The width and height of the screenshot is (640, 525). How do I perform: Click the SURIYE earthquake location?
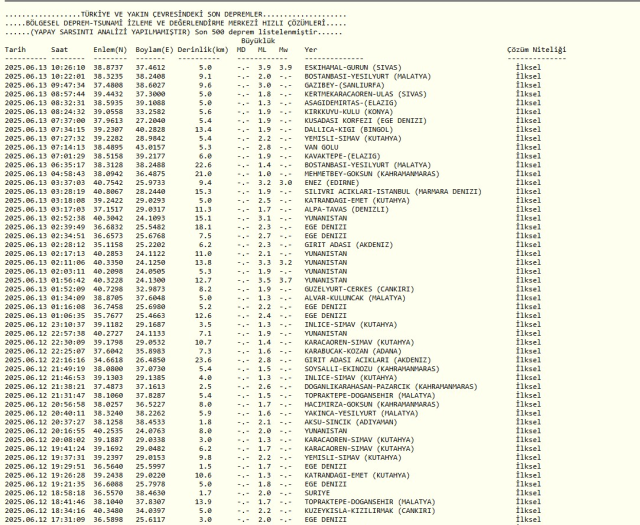tap(317, 491)
